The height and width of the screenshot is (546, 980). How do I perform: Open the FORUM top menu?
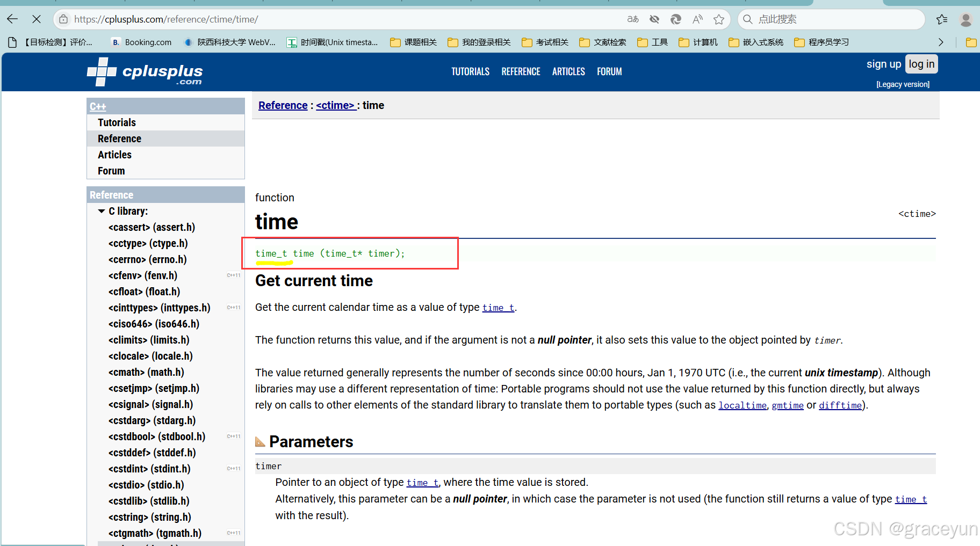point(609,71)
